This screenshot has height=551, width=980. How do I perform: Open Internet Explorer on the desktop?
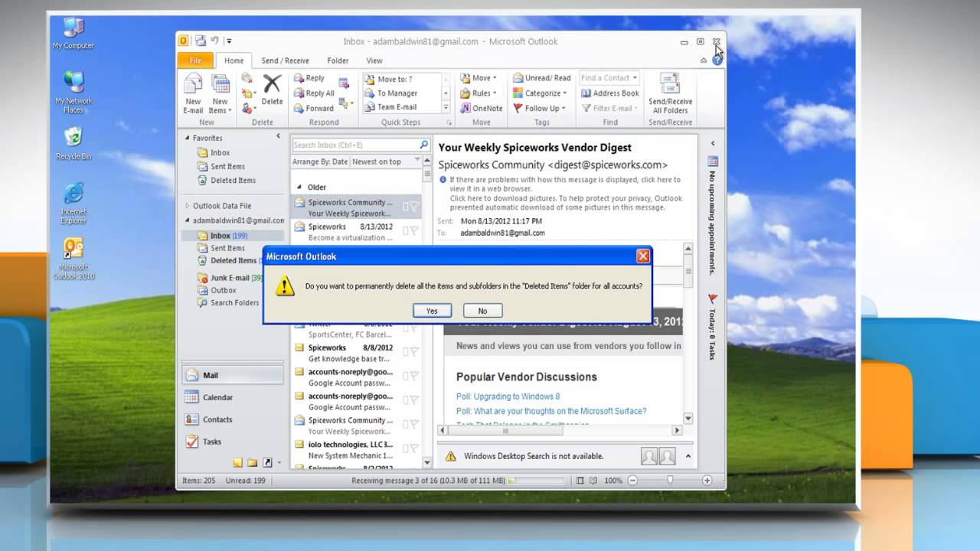(73, 204)
